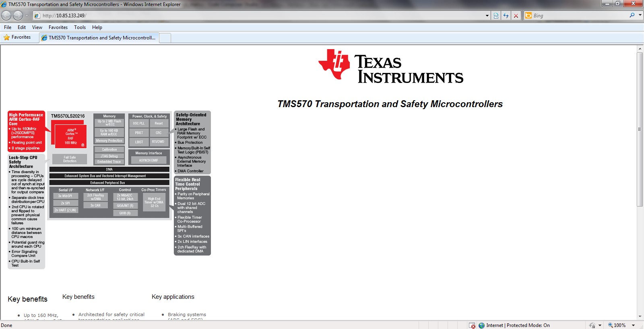Image resolution: width=644 pixels, height=329 pixels.
Task: Click the scrollbar up arrow
Action: click(x=640, y=49)
